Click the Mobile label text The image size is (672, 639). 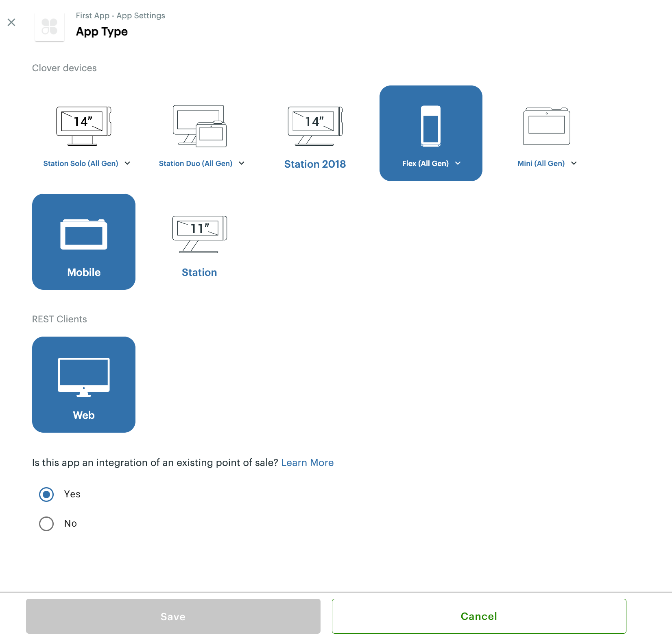(x=84, y=272)
